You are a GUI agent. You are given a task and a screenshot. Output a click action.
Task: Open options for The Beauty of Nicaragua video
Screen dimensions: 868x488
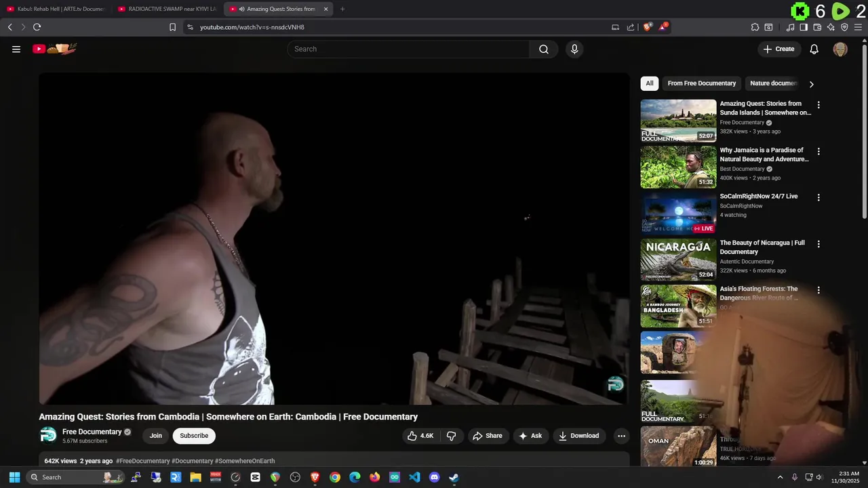818,244
